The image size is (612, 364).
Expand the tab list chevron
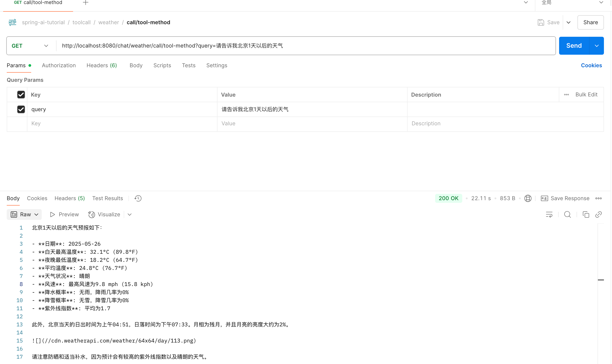pos(526,2)
